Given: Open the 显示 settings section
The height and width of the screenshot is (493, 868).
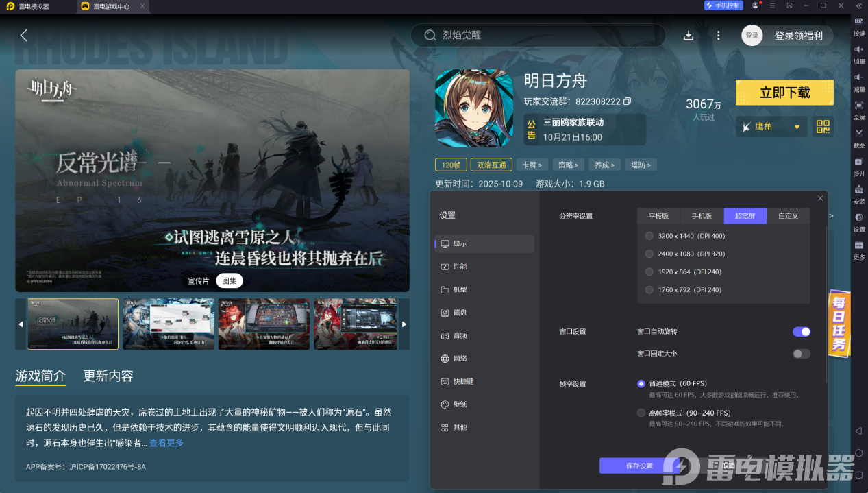Looking at the screenshot, I should coord(484,243).
